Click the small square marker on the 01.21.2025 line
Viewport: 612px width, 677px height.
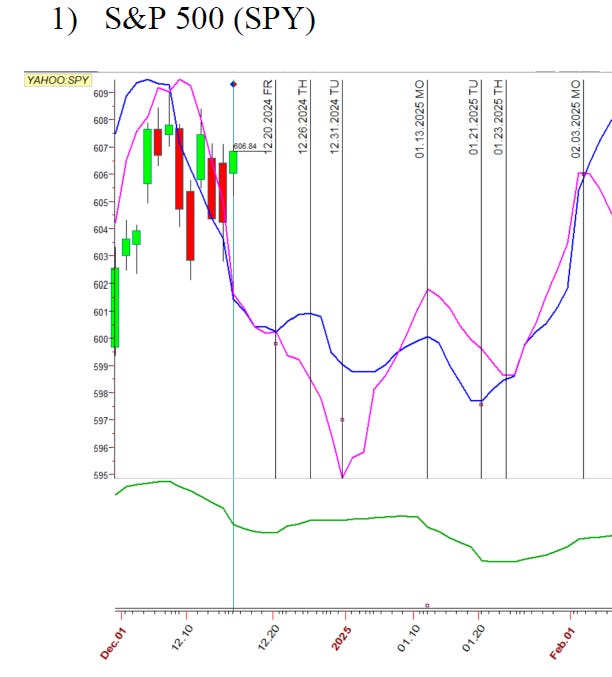[x=481, y=405]
